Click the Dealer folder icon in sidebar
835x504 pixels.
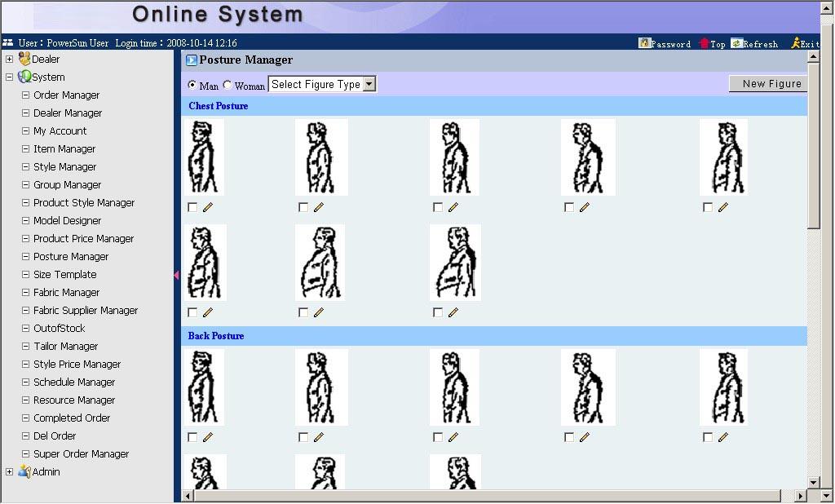tap(24, 59)
